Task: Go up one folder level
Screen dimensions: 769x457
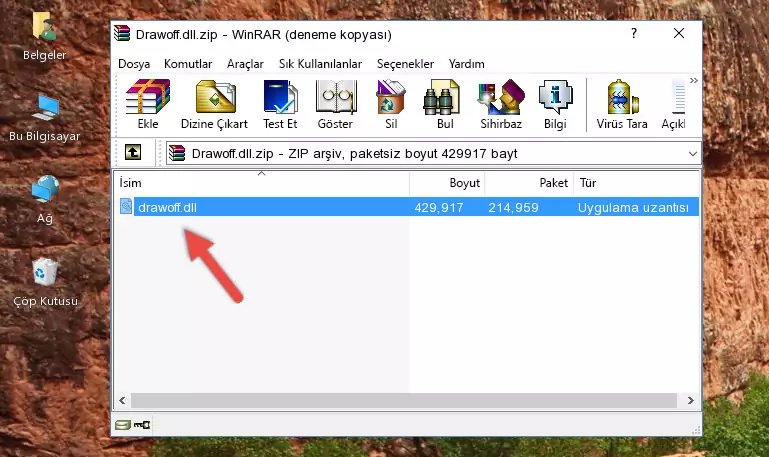Action: click(133, 152)
